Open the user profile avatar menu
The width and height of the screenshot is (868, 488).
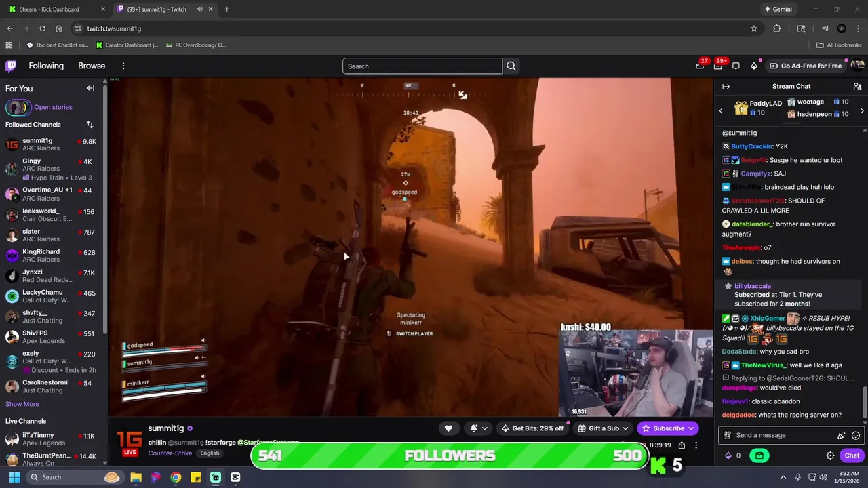click(x=857, y=66)
